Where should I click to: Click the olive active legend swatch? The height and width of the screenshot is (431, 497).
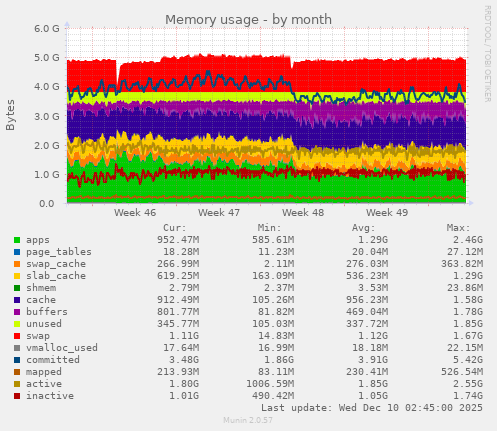(17, 384)
